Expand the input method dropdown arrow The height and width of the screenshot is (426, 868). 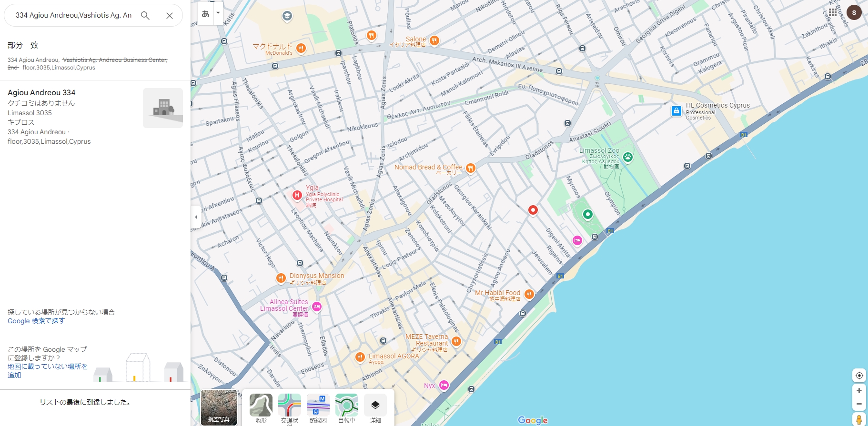(x=218, y=13)
